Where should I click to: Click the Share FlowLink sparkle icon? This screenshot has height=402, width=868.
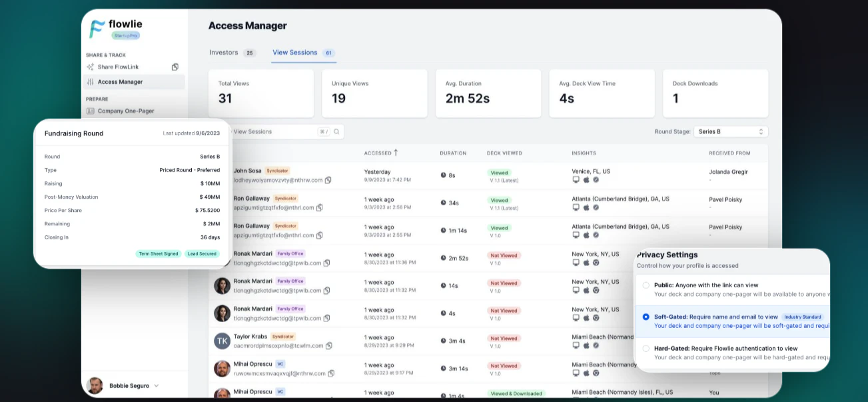pos(90,67)
